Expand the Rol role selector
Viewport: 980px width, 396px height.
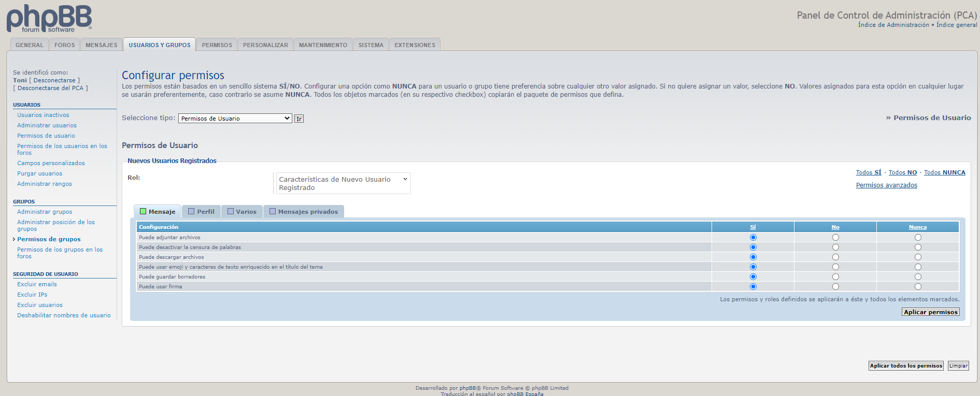[343, 183]
